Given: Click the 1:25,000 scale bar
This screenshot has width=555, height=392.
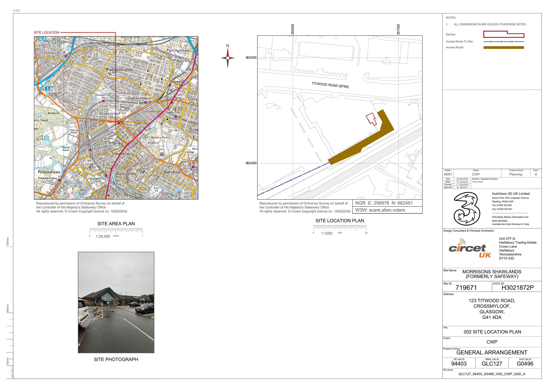Looking at the screenshot, I should [116, 233].
